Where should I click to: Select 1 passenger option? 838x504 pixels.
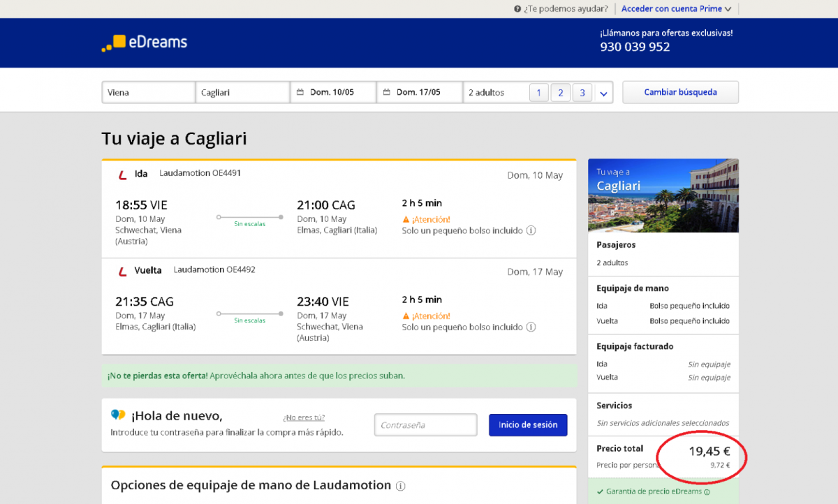(x=538, y=93)
